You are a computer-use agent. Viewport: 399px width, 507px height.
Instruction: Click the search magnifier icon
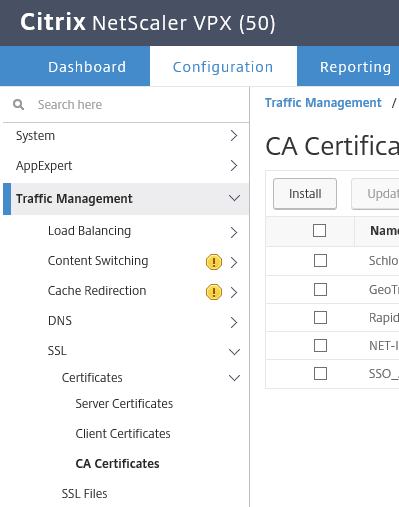[x=18, y=105]
